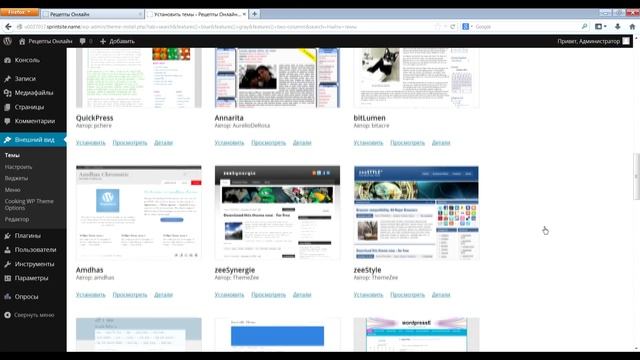
Task: Preview the bitLumen theme
Action: pos(407,142)
